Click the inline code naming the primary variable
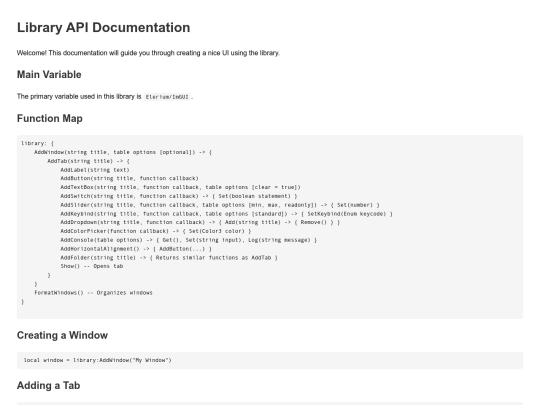 click(x=167, y=97)
